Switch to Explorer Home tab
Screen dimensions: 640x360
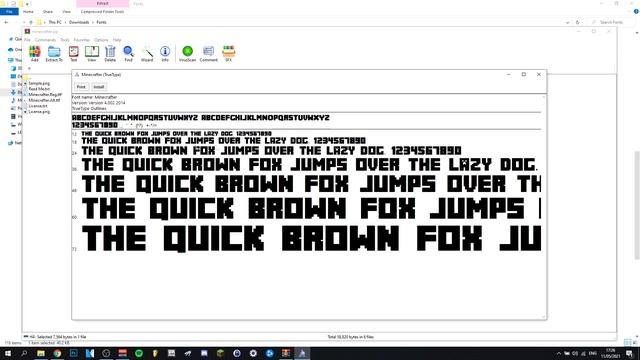(x=28, y=12)
